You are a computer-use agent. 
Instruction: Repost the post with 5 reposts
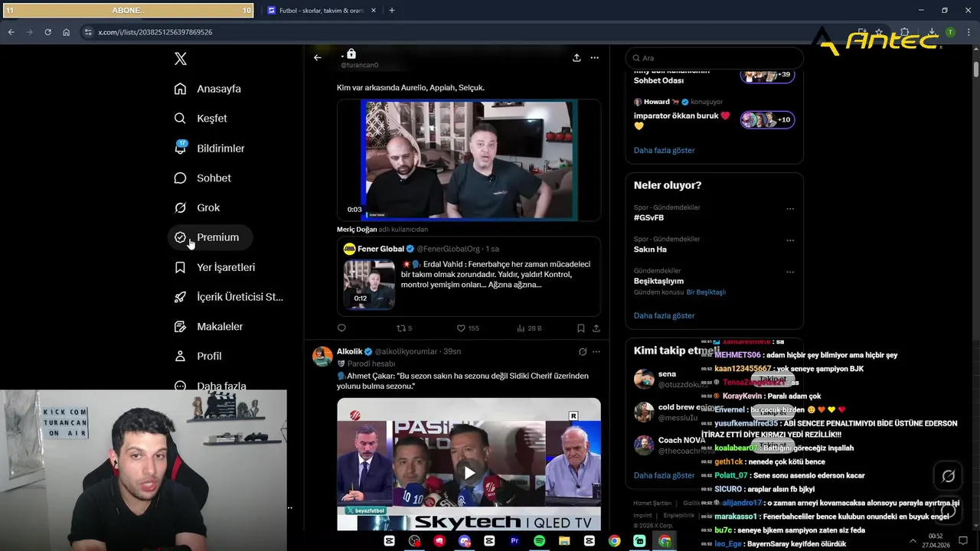coord(403,328)
